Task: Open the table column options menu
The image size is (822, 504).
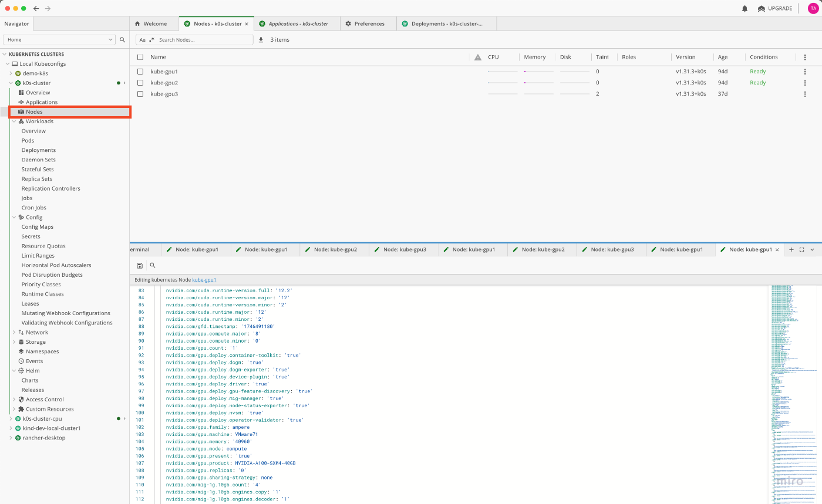Action: [x=805, y=57]
